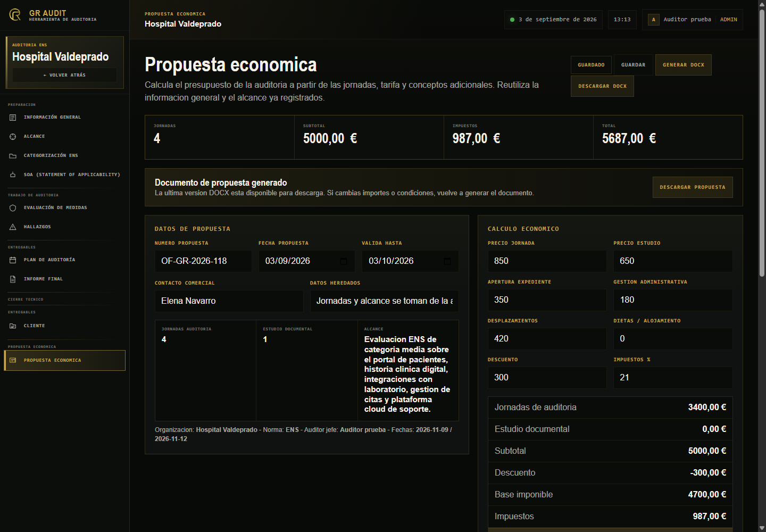Click the Apertura Expediente input
766x532 pixels.
pos(547,300)
